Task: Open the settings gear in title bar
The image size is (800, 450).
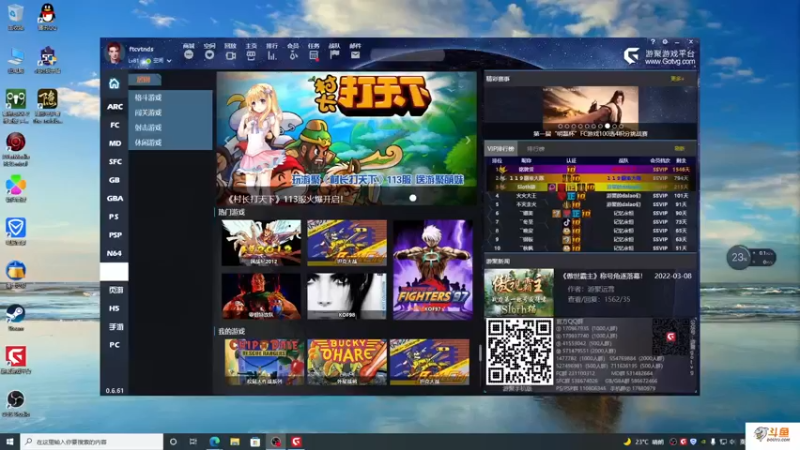Action: coord(665,42)
